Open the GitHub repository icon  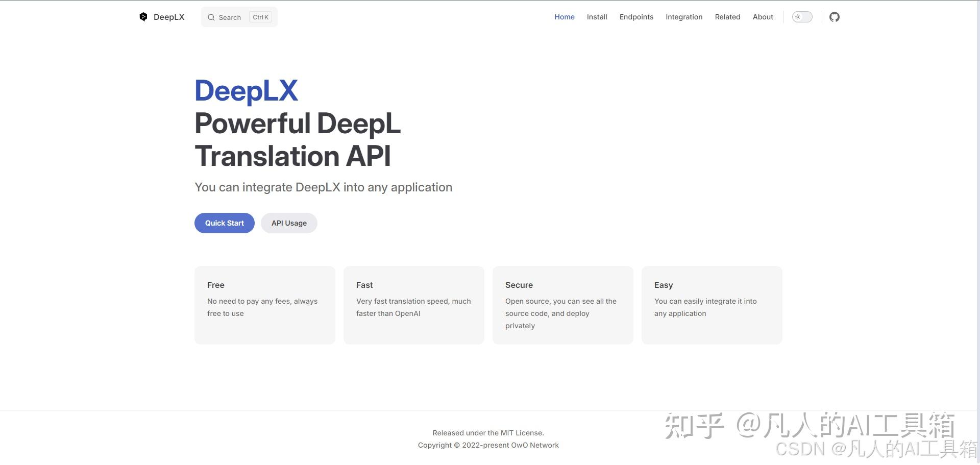coord(835,17)
